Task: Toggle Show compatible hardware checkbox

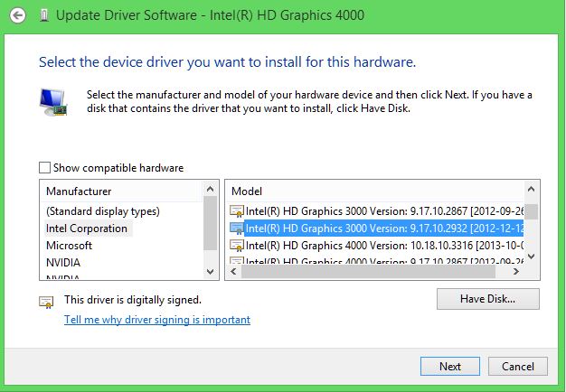Action: [x=44, y=168]
